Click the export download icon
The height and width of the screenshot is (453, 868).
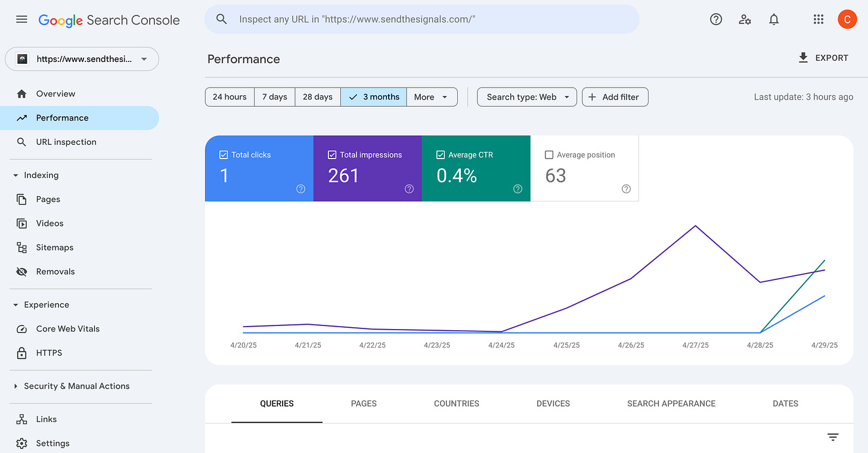click(x=804, y=58)
